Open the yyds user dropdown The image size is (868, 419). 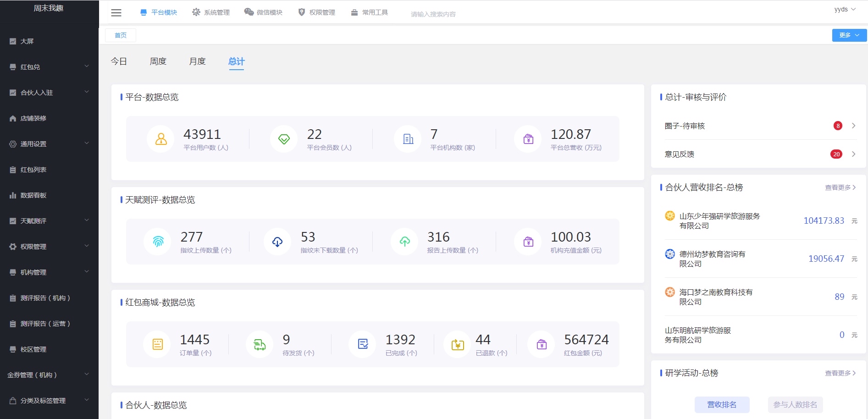point(845,9)
